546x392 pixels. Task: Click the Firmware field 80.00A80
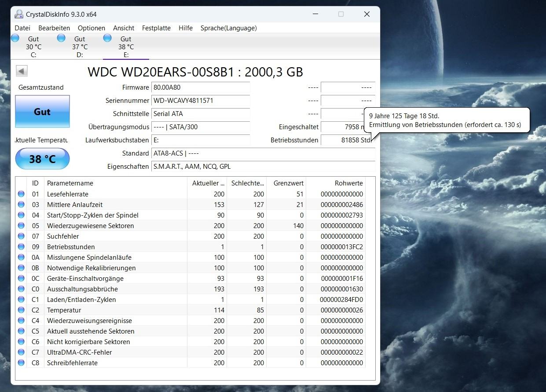[201, 87]
